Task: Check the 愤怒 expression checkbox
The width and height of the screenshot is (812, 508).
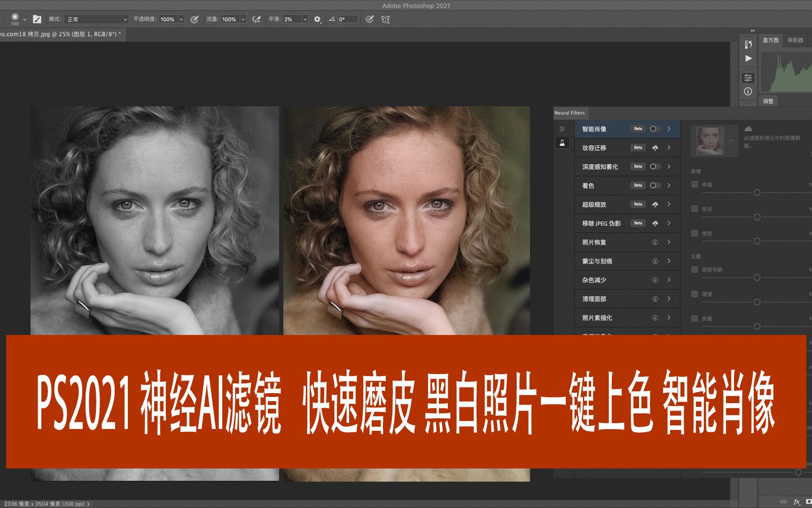Action: tap(695, 233)
